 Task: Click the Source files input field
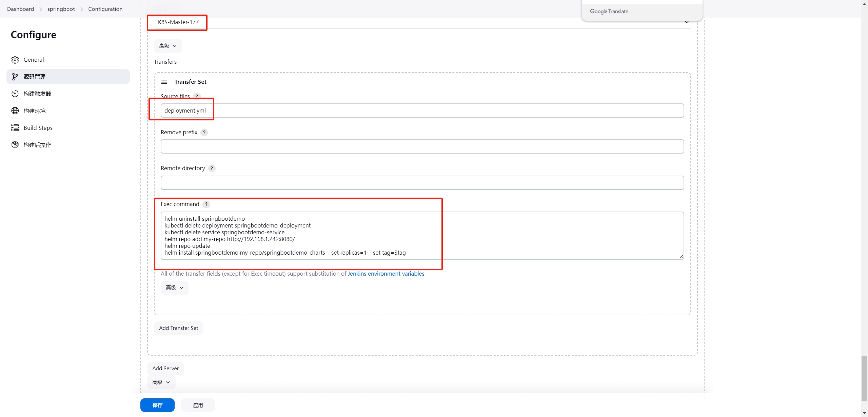click(422, 111)
